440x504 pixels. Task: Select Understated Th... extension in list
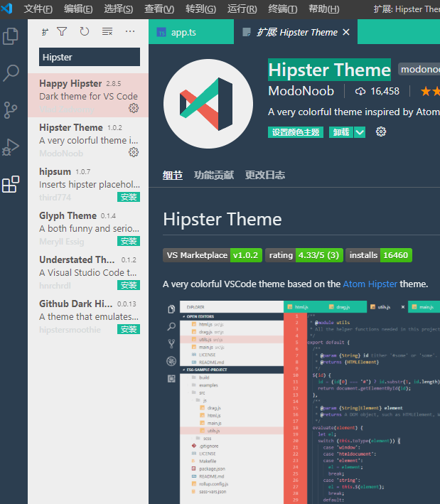coord(88,272)
